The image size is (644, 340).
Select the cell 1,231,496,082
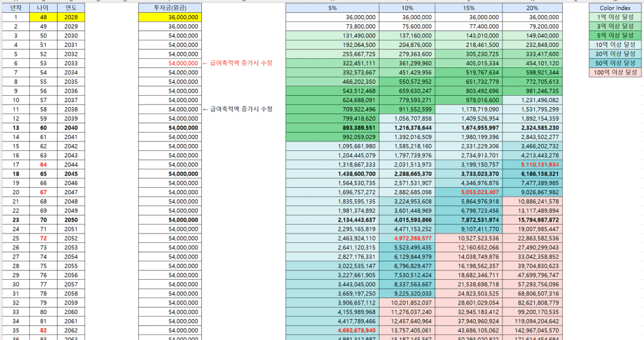(x=532, y=100)
